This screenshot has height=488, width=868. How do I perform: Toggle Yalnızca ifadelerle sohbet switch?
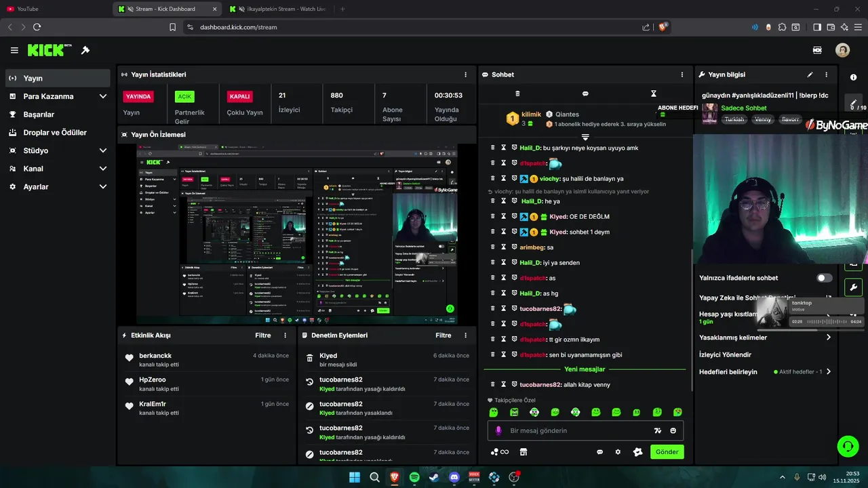[824, 278]
